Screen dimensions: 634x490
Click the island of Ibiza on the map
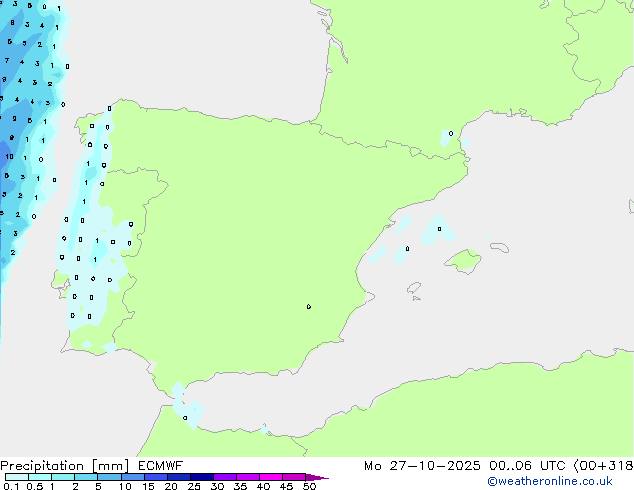(x=414, y=288)
